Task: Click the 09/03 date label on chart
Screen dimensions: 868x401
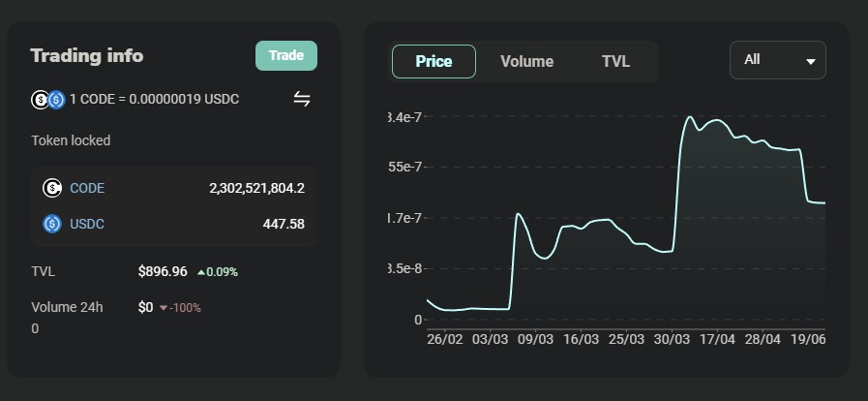Action: point(535,339)
